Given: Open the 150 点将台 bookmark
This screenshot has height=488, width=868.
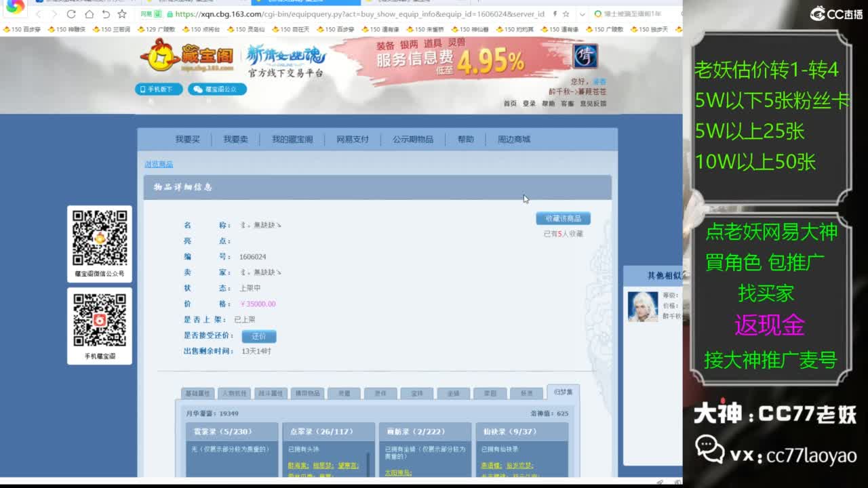Looking at the screenshot, I should 201,29.
